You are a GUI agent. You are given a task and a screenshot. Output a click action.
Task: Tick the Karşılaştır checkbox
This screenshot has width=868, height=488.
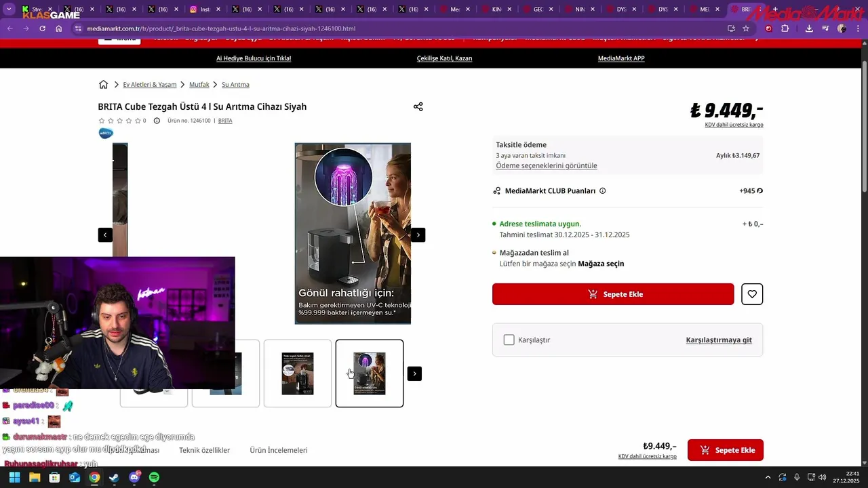tap(509, 340)
